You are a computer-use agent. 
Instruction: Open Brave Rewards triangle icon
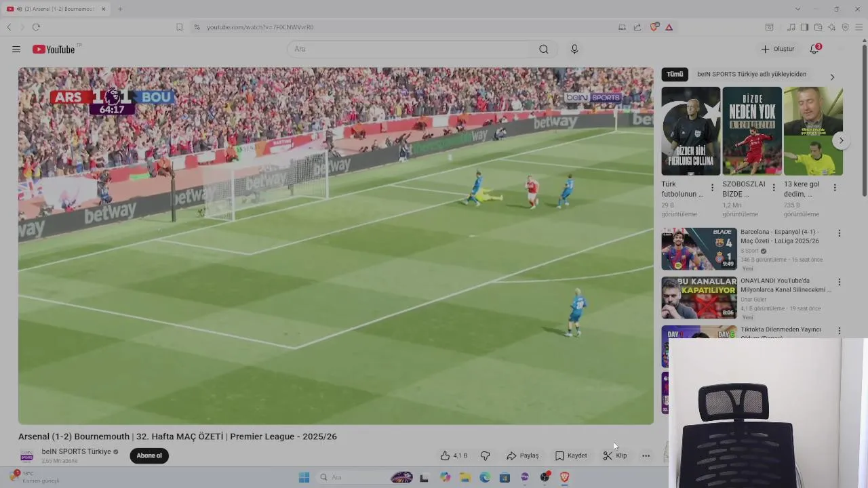[669, 27]
